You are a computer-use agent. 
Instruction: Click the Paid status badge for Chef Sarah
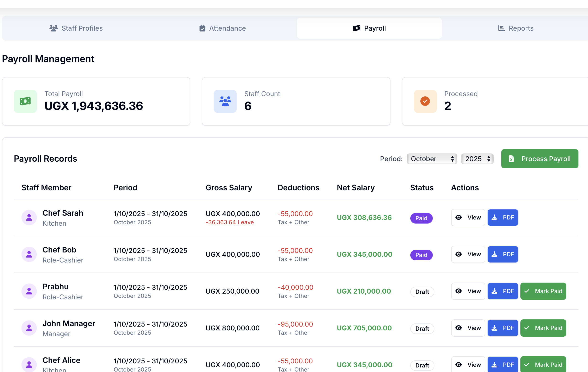(x=421, y=218)
